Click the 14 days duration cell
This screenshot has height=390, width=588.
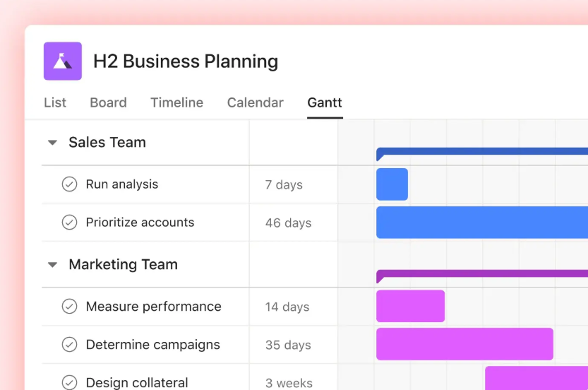click(287, 307)
